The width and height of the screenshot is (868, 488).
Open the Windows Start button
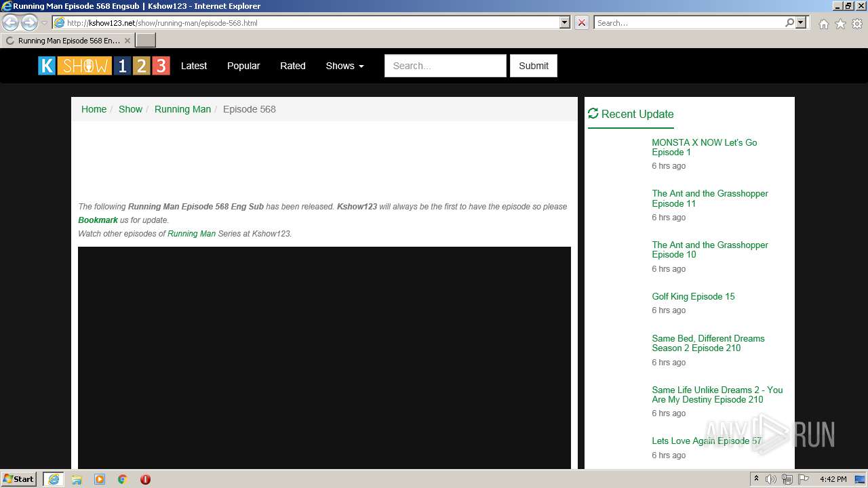point(19,479)
